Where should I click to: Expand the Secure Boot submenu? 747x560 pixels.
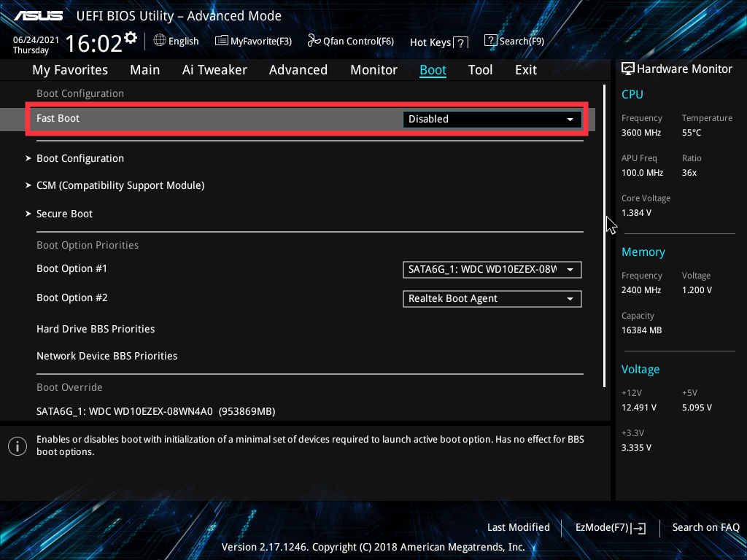[65, 214]
